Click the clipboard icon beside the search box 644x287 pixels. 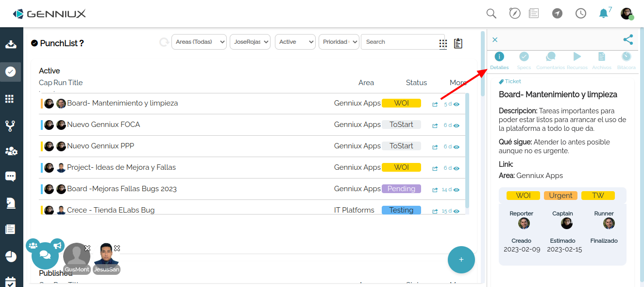(458, 43)
